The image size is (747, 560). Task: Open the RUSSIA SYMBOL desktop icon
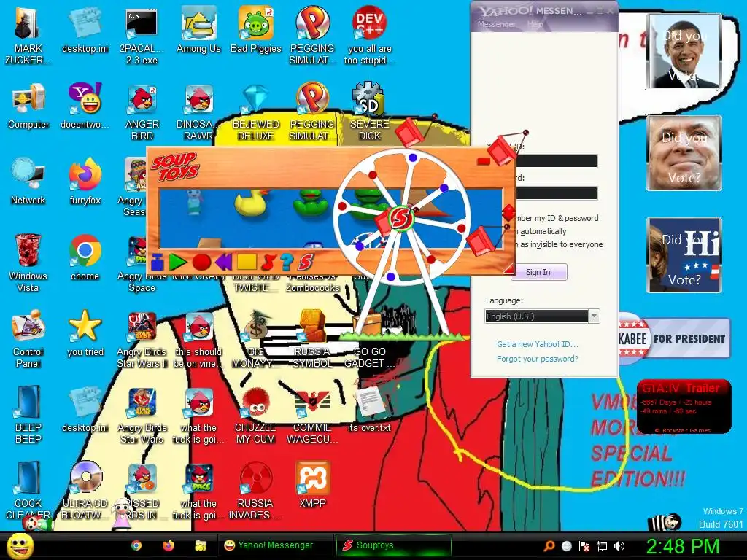pos(312,339)
